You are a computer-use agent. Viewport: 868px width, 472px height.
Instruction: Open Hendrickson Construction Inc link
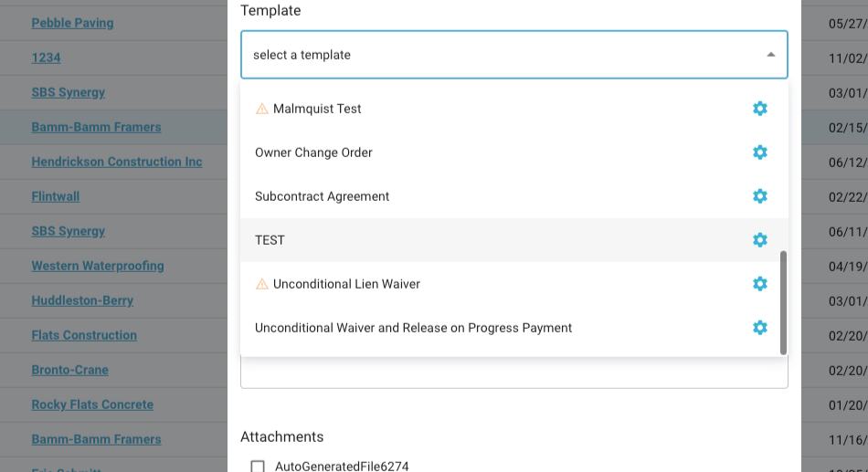[x=117, y=162]
